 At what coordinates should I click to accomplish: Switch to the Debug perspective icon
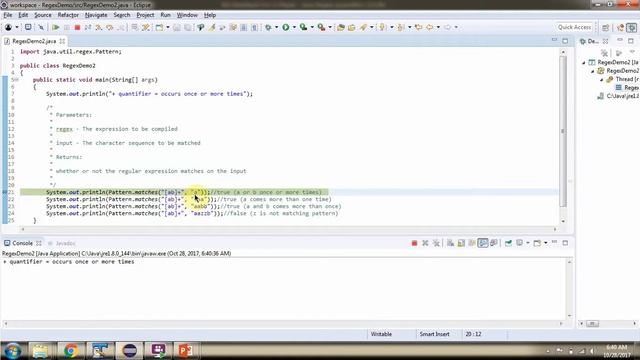tap(631, 27)
